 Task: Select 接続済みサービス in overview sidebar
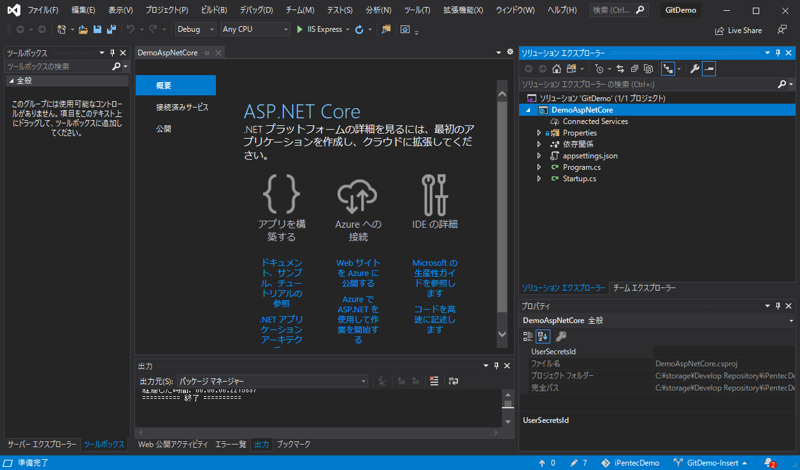click(182, 107)
